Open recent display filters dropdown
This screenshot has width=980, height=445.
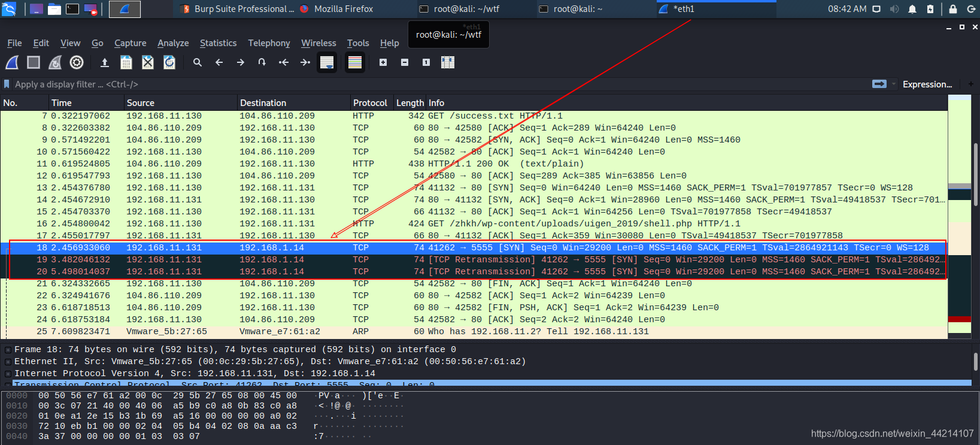click(x=894, y=84)
